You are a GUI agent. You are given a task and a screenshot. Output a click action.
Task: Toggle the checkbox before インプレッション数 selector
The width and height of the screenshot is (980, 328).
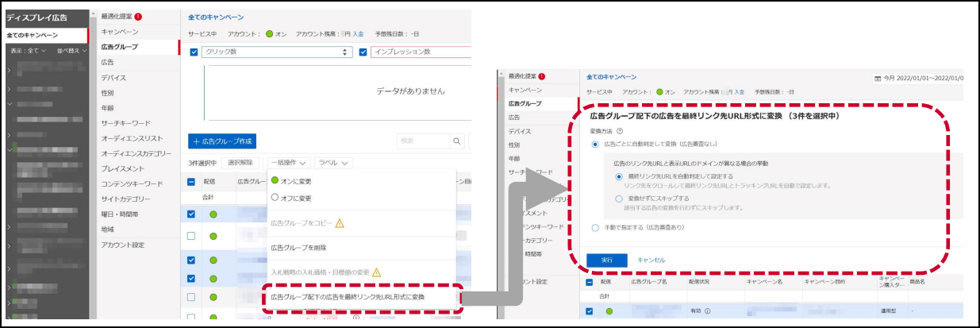coord(363,52)
